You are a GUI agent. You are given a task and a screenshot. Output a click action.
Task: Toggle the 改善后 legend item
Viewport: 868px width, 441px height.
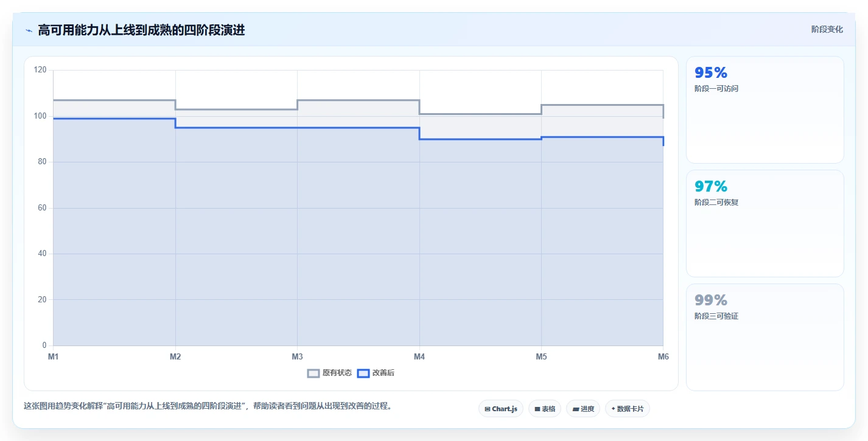point(376,373)
